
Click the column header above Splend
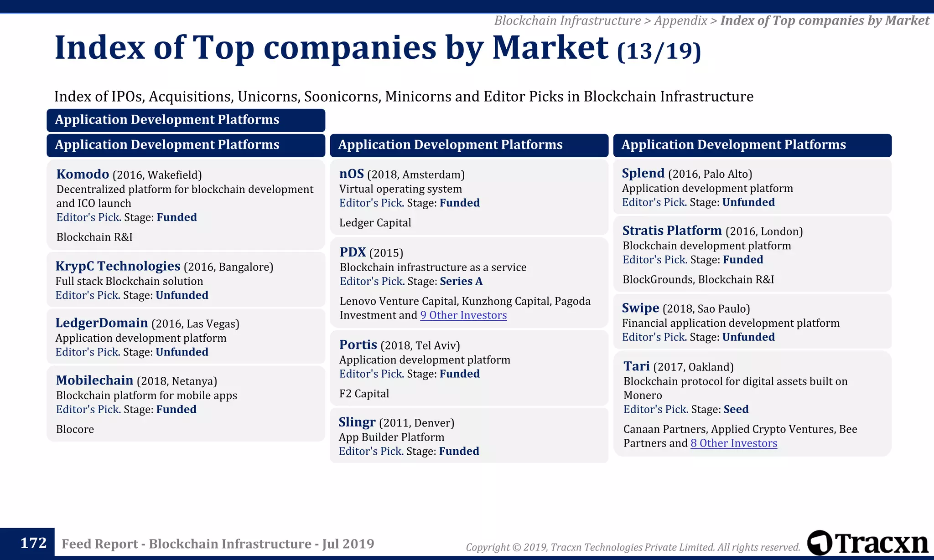752,145
